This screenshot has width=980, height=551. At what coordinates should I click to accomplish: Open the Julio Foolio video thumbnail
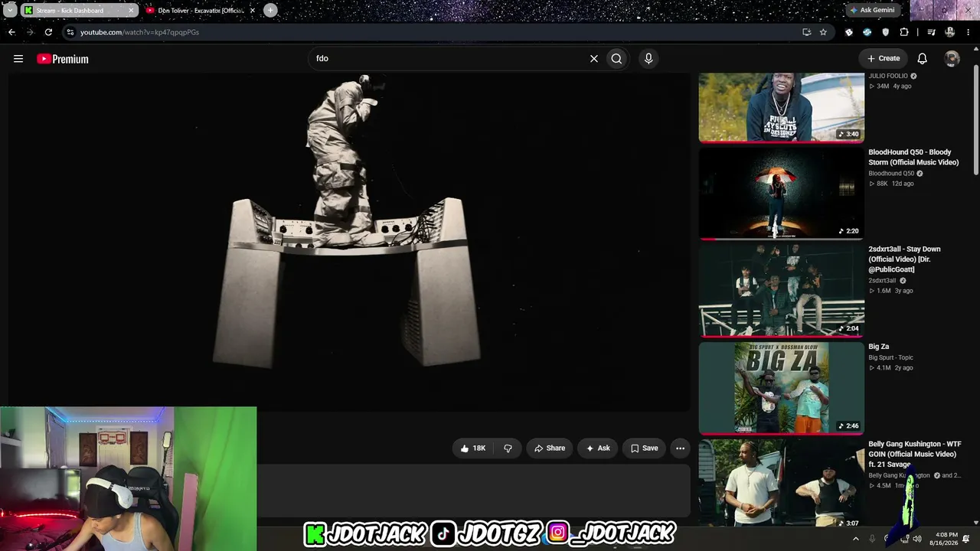[x=781, y=107]
